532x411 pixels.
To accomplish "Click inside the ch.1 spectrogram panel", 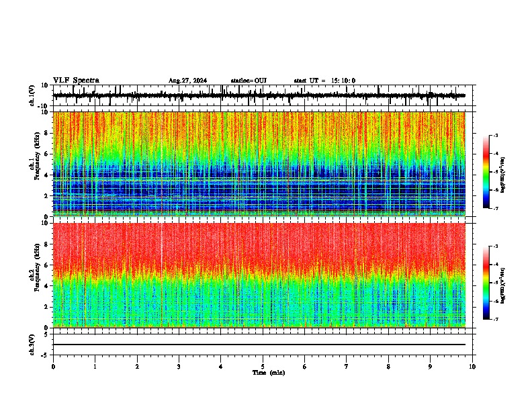I will click(259, 164).
